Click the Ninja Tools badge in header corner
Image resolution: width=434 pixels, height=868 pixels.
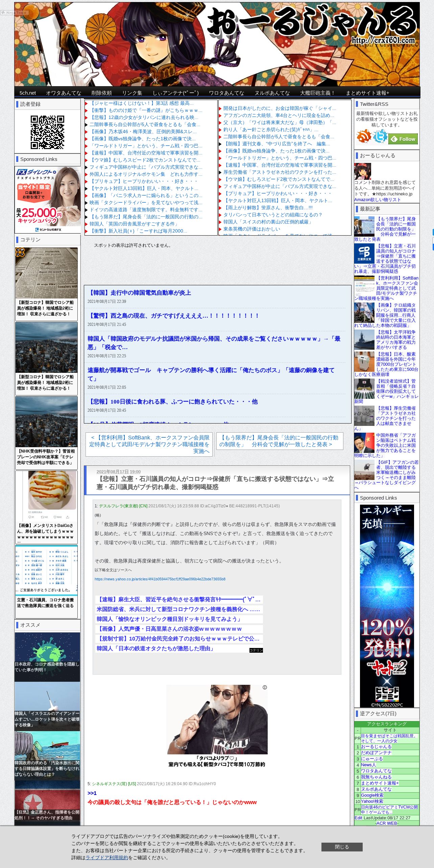point(15,13)
